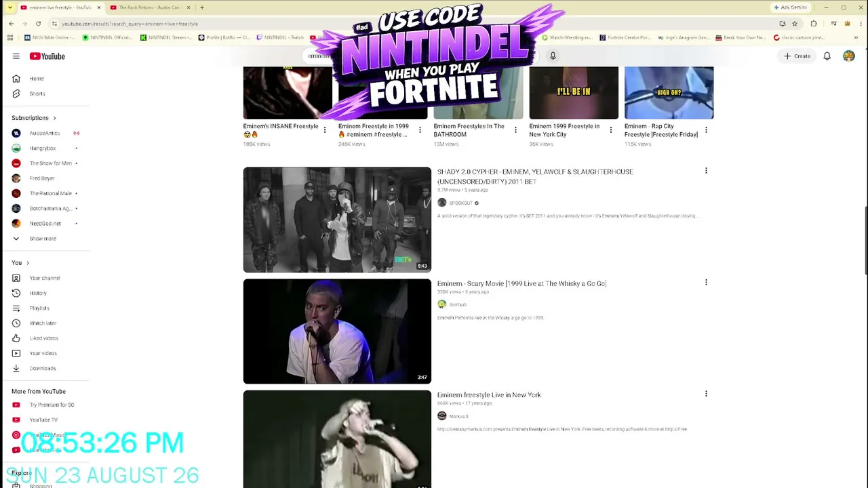Open a new Chrome tab
Screen dimensions: 868x488
click(202, 7)
